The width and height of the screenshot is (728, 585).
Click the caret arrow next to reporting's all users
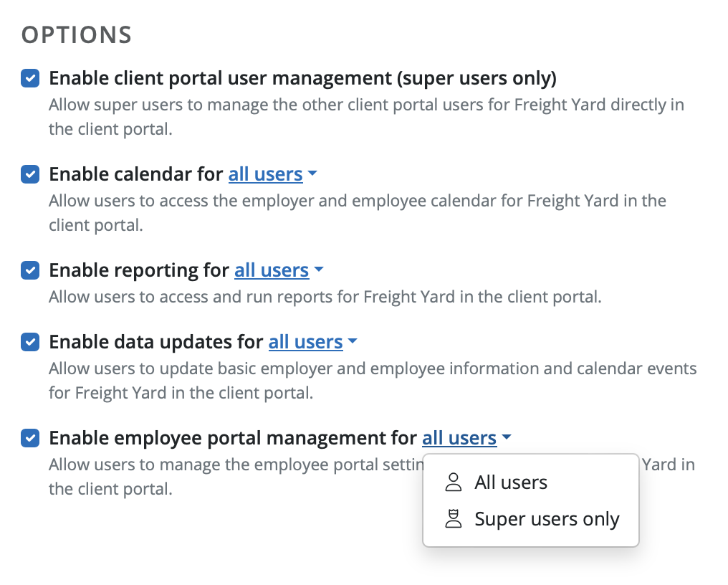coord(319,270)
